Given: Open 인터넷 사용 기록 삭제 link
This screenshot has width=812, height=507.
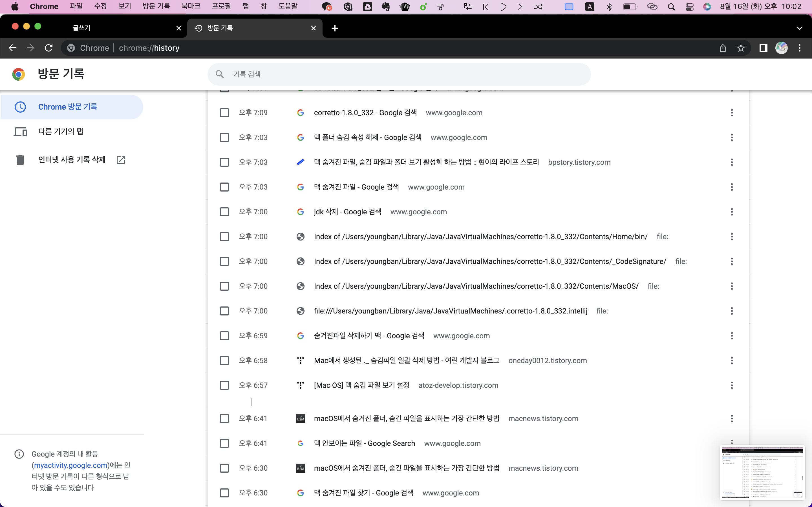Looking at the screenshot, I should [x=72, y=160].
